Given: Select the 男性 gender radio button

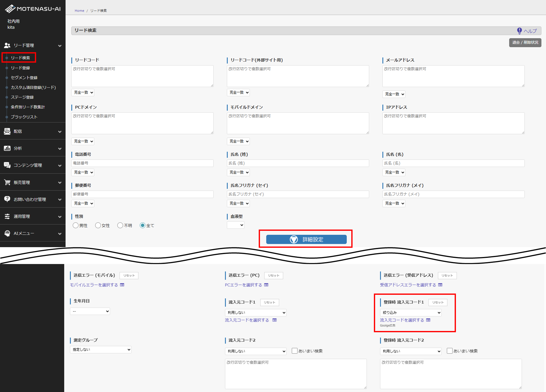Looking at the screenshot, I should [x=76, y=225].
